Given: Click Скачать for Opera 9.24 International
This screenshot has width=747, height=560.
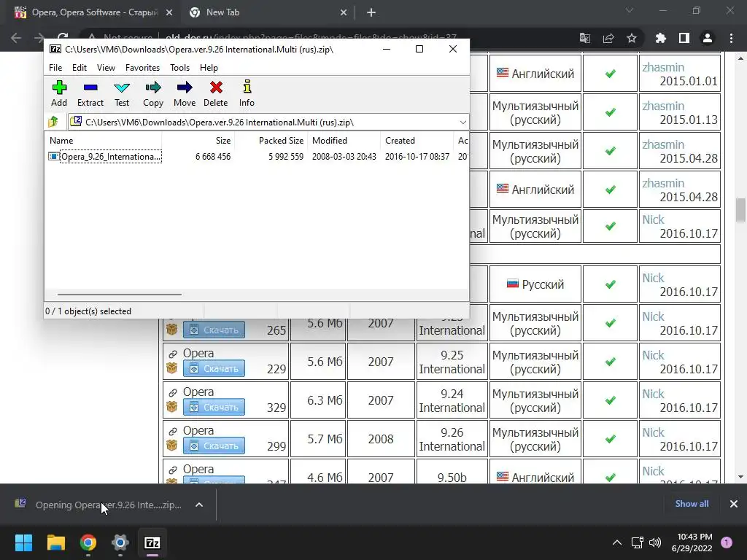Looking at the screenshot, I should click(214, 407).
